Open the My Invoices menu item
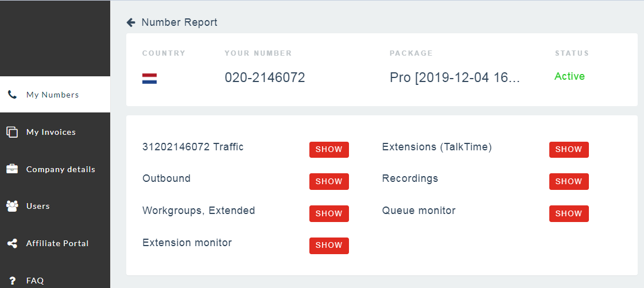Screen dimensions: 644x288 pyautogui.click(x=51, y=132)
